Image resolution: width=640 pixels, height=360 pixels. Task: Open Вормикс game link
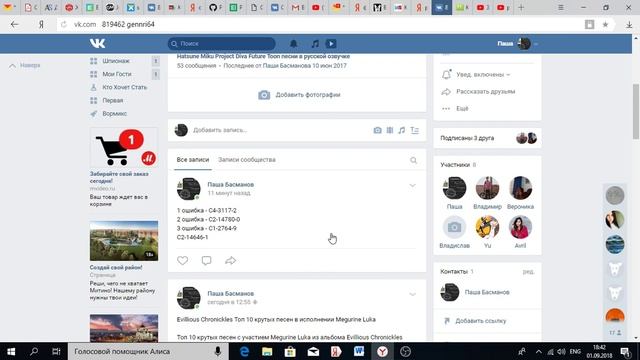click(x=114, y=113)
